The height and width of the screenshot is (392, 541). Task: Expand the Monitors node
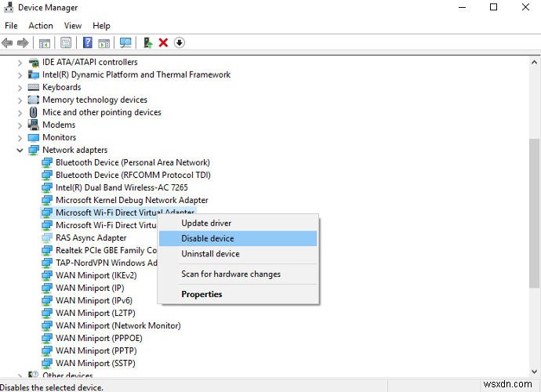coord(20,138)
